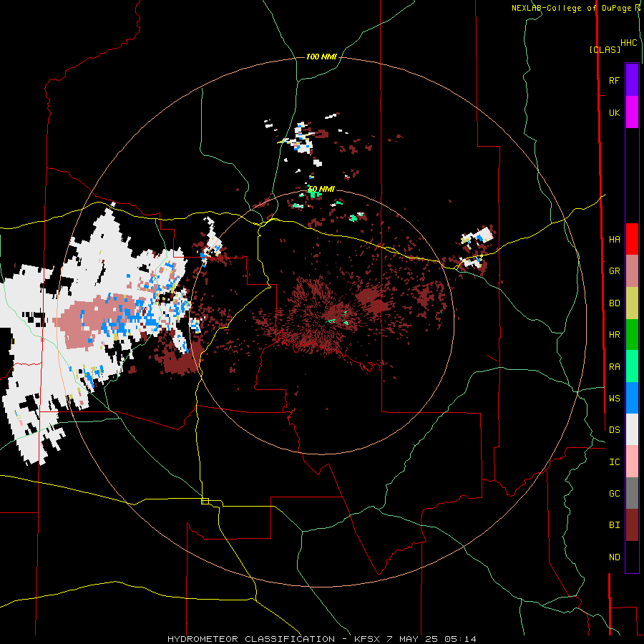This screenshot has height=644, width=644.
Task: Click the IC pink legend swatch
Action: coord(632,462)
